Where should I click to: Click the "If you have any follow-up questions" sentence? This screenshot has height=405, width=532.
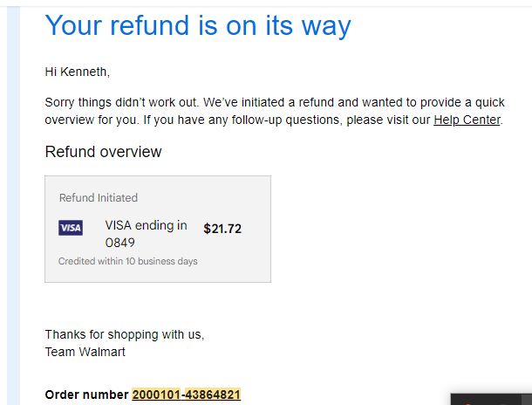(323, 120)
